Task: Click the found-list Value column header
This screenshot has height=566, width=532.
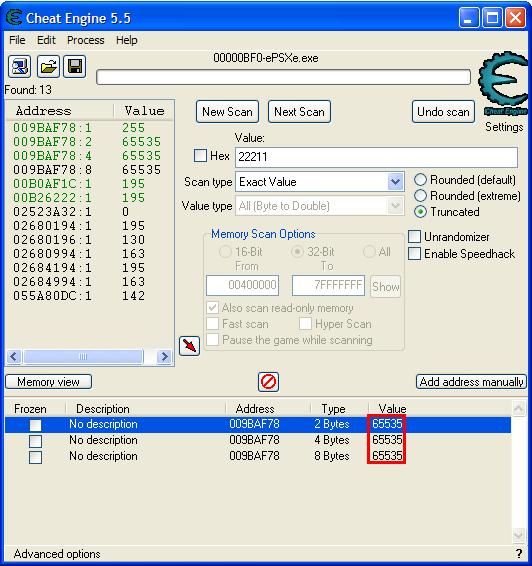Action: click(x=144, y=110)
